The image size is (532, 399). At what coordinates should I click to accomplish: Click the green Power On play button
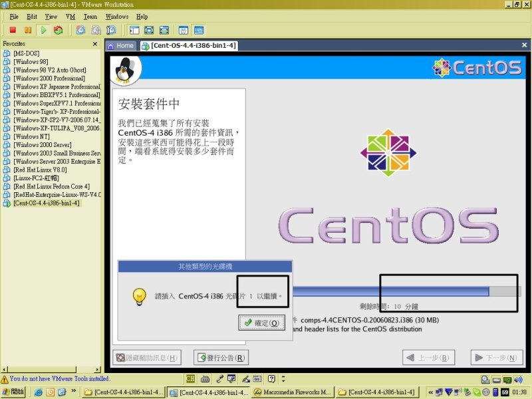[x=43, y=30]
